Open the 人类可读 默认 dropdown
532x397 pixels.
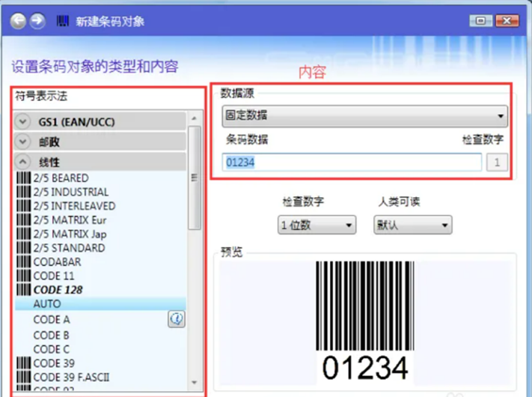coord(413,225)
